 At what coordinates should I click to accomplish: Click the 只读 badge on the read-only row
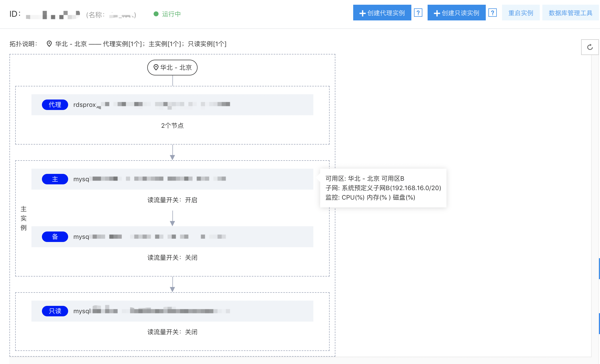(x=55, y=311)
